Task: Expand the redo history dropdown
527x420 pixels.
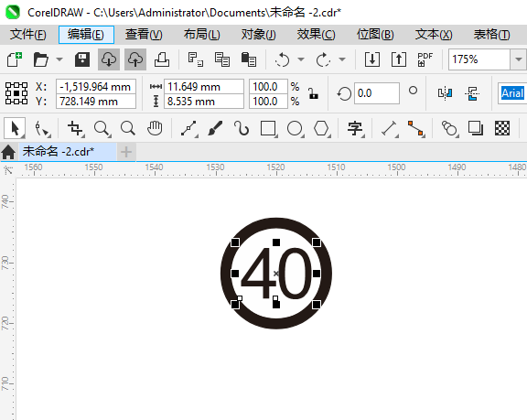Action: (342, 59)
